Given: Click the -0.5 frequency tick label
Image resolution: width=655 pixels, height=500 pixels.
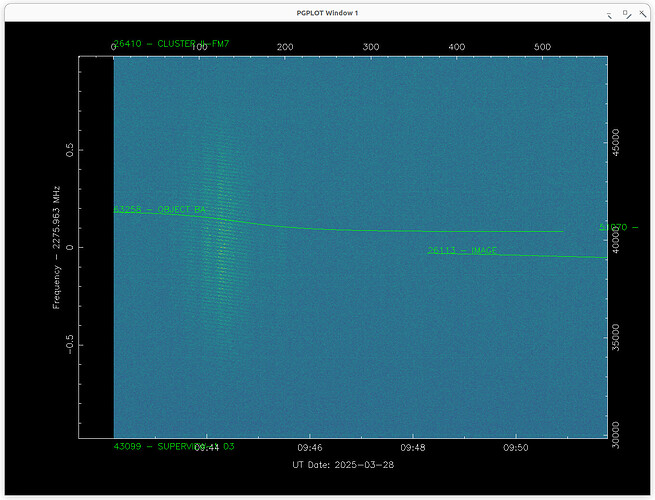Looking at the screenshot, I should click(x=69, y=344).
